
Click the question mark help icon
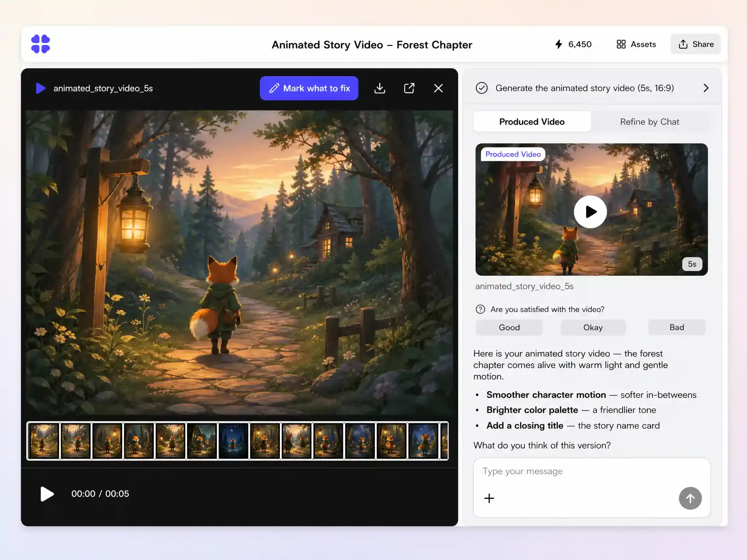pos(480,309)
